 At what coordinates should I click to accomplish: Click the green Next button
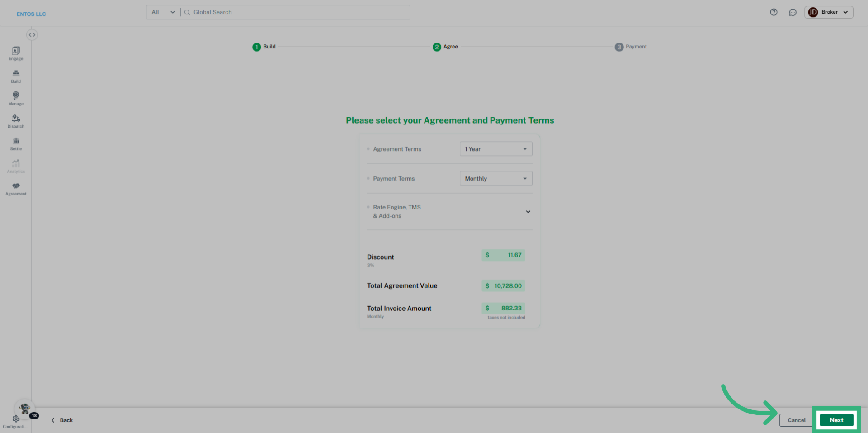(836, 420)
